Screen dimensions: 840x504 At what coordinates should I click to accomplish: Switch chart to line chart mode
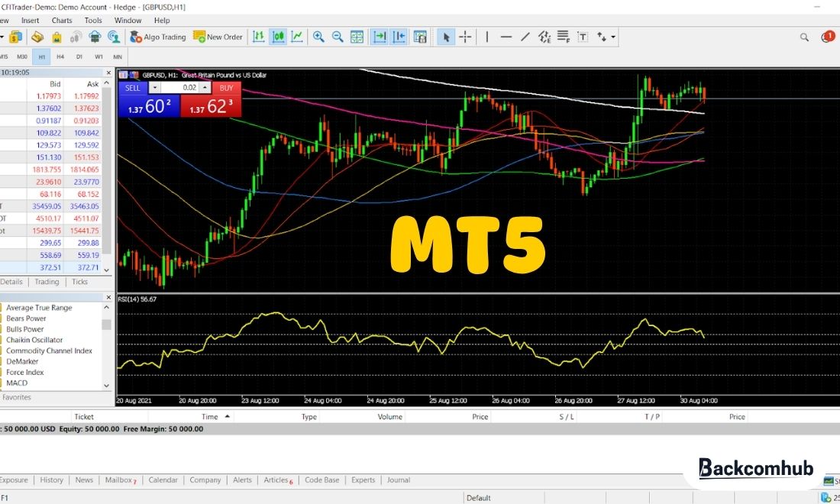(297, 37)
